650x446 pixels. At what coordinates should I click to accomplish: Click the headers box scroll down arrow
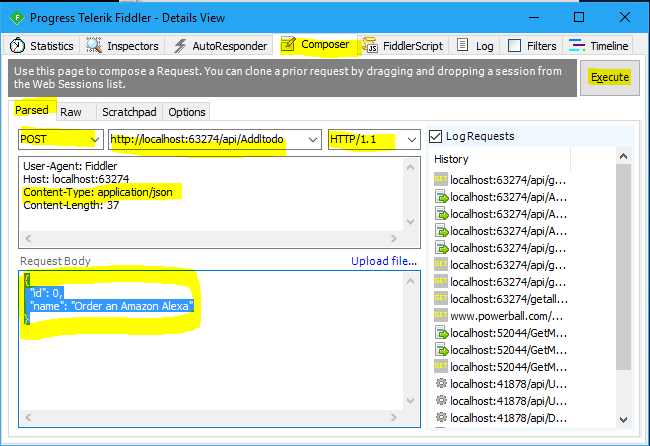[410, 222]
